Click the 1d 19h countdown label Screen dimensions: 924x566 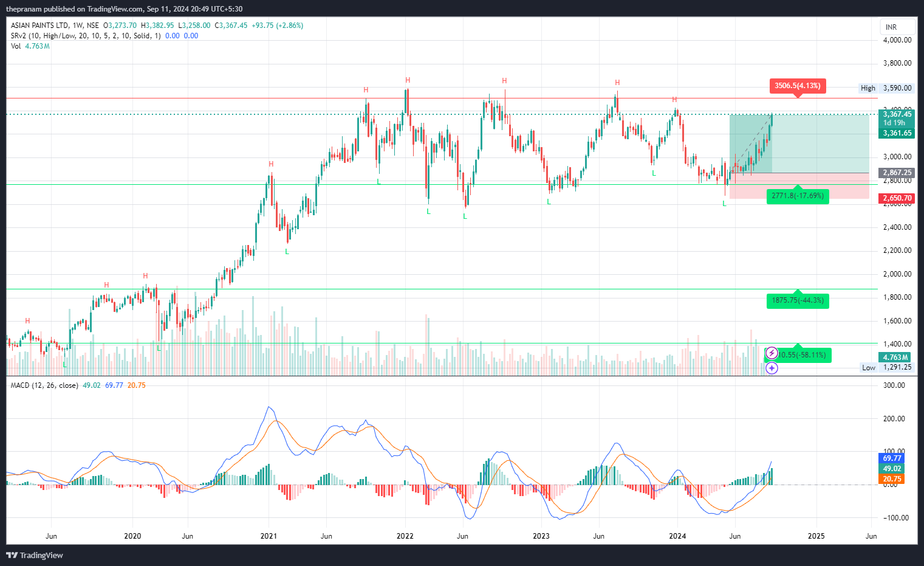894,123
